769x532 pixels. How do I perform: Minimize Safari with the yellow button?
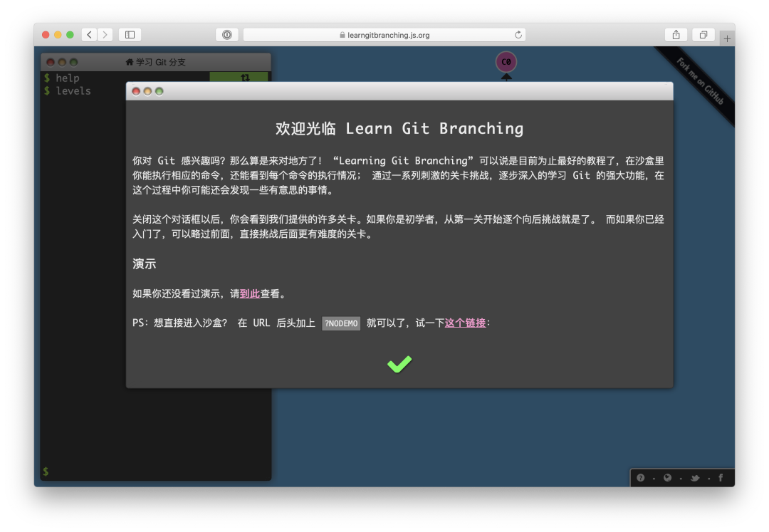[58, 35]
